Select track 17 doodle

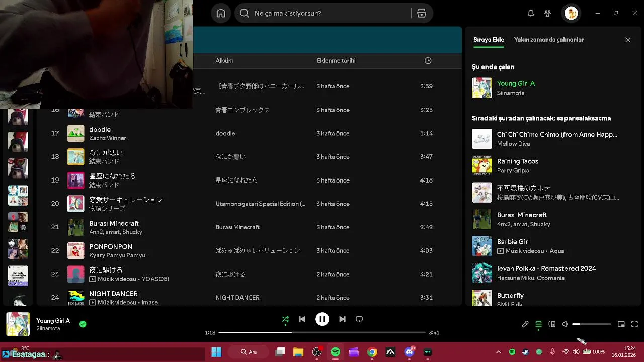(100, 129)
